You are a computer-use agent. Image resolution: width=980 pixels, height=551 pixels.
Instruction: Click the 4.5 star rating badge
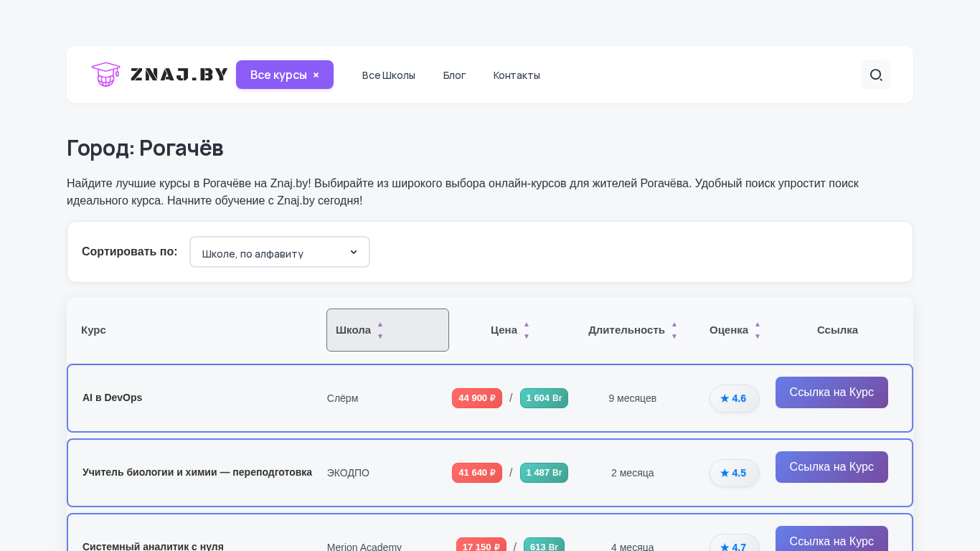pyautogui.click(x=734, y=473)
